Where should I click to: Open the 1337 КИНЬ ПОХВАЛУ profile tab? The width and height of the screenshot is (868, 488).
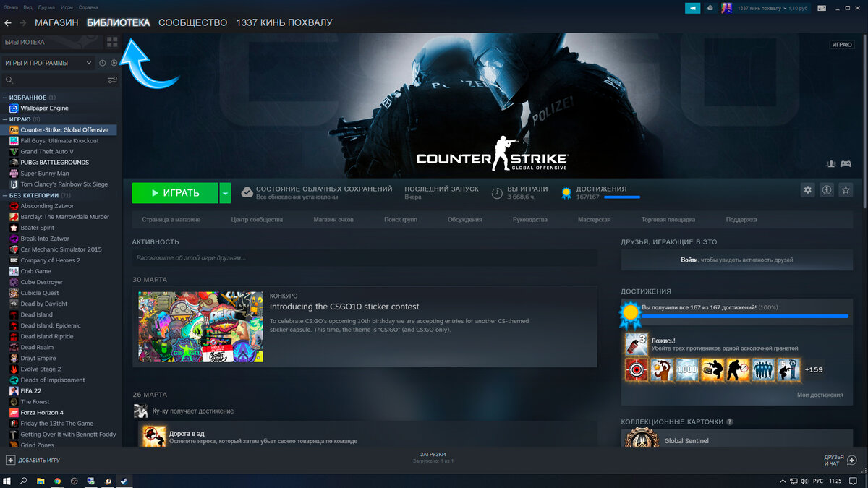(284, 22)
